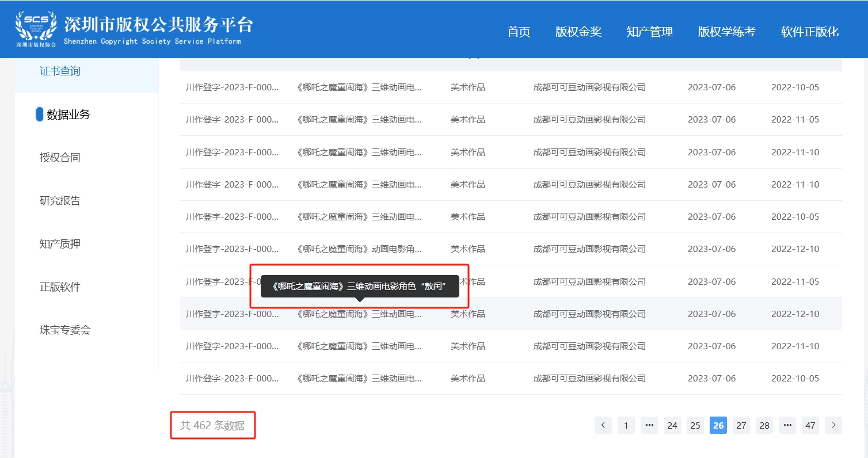Screen dimensions: 868x458
Task: Click 共 462 条数据 total count text
Action: point(212,425)
